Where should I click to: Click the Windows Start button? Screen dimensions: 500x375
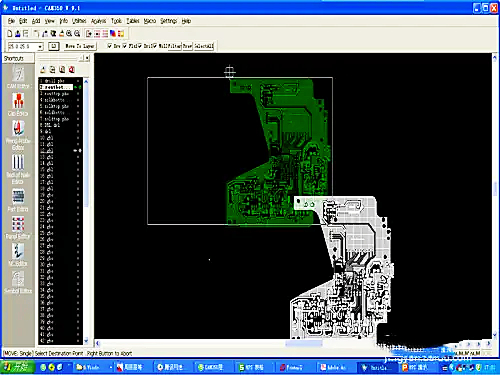(17, 367)
